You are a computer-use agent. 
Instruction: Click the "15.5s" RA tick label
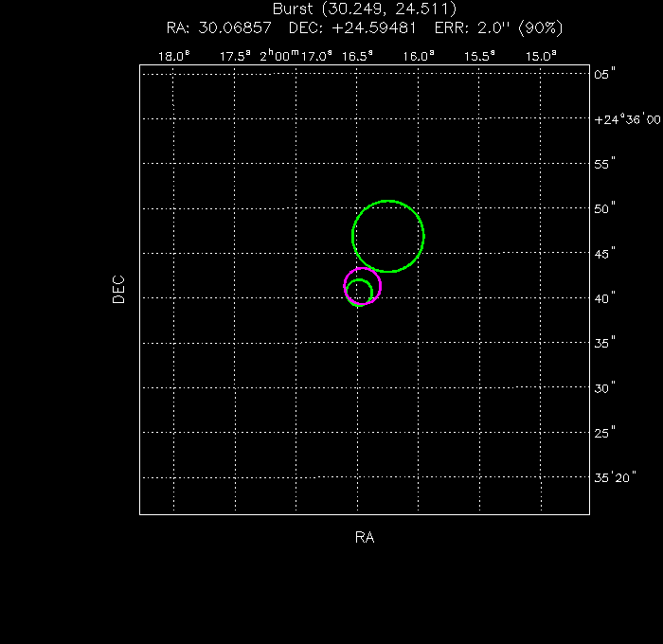pos(479,56)
